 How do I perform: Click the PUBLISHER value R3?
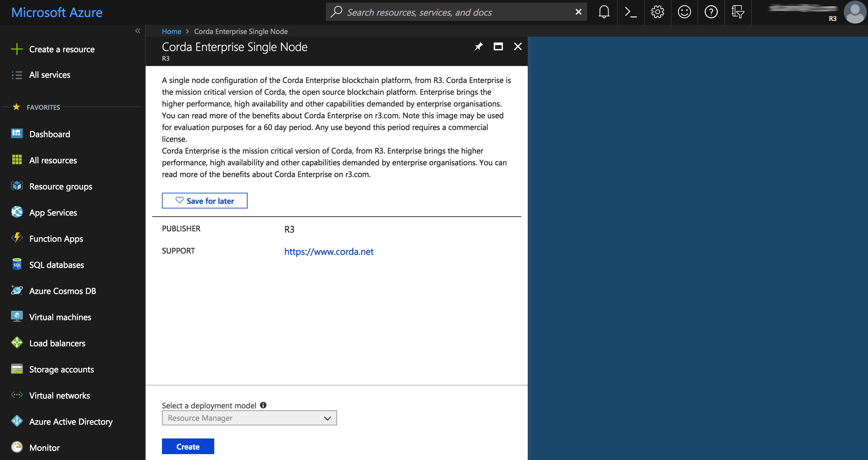289,229
